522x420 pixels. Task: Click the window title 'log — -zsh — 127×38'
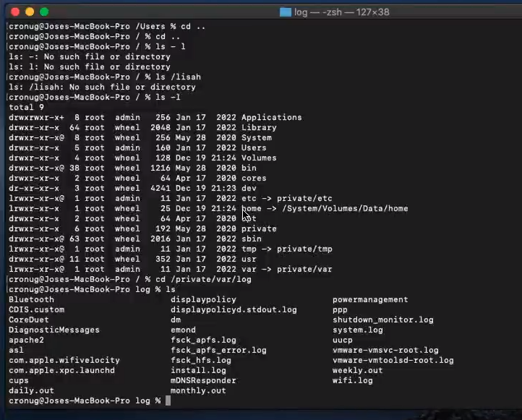point(341,12)
